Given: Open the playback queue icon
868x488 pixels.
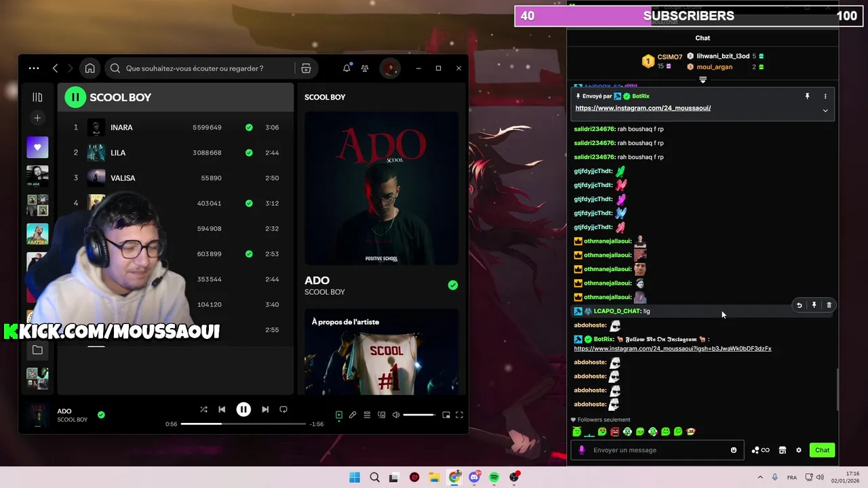Looking at the screenshot, I should [x=367, y=415].
